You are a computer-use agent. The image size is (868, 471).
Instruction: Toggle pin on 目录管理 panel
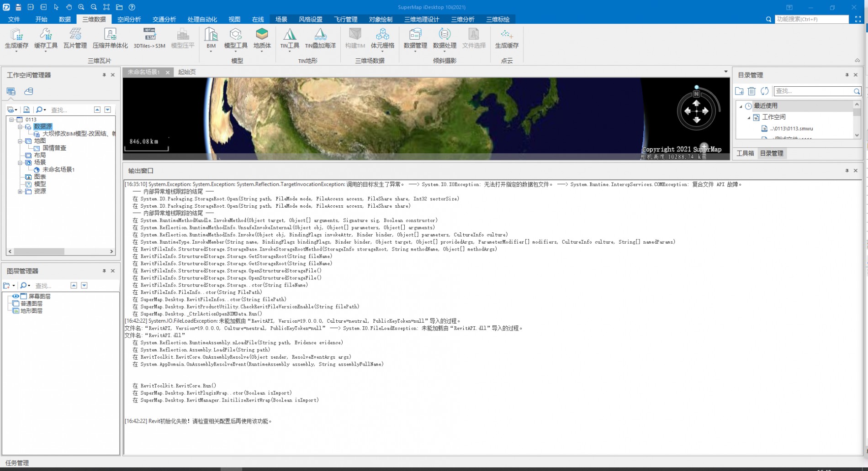847,75
